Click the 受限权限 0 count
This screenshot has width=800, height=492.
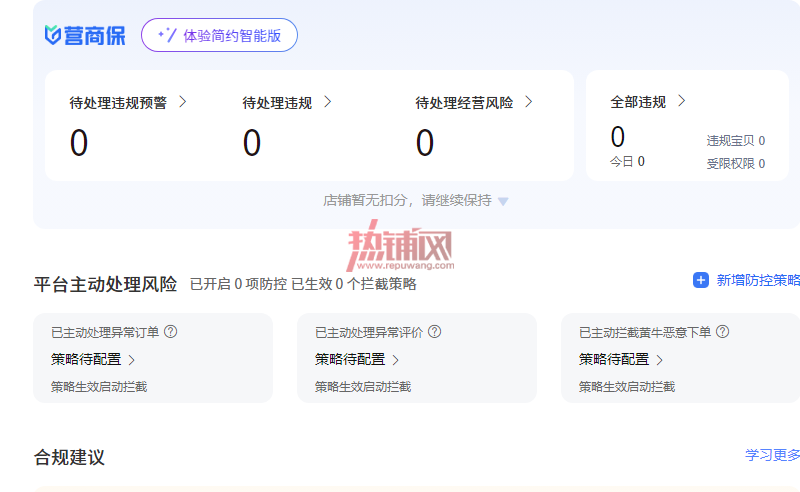736,163
